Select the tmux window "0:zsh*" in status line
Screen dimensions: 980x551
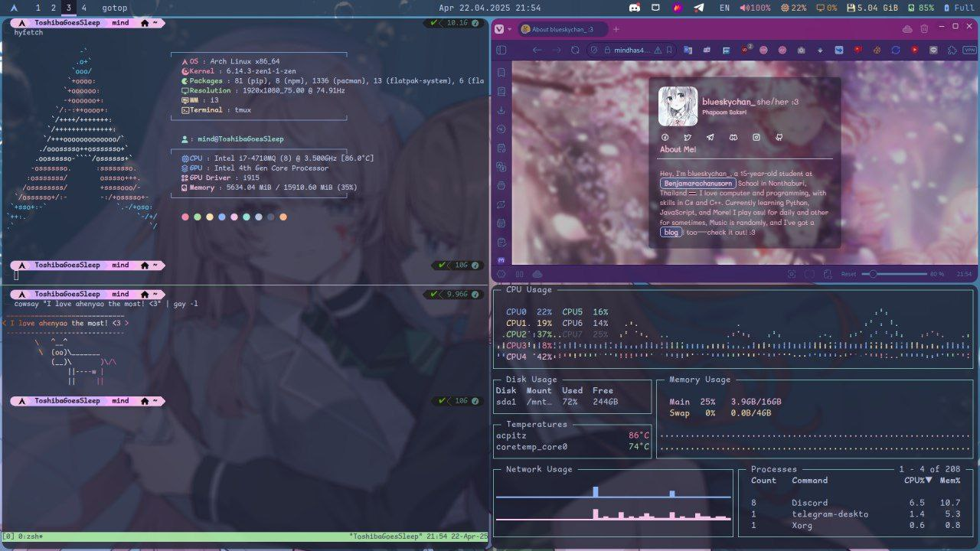[29, 536]
